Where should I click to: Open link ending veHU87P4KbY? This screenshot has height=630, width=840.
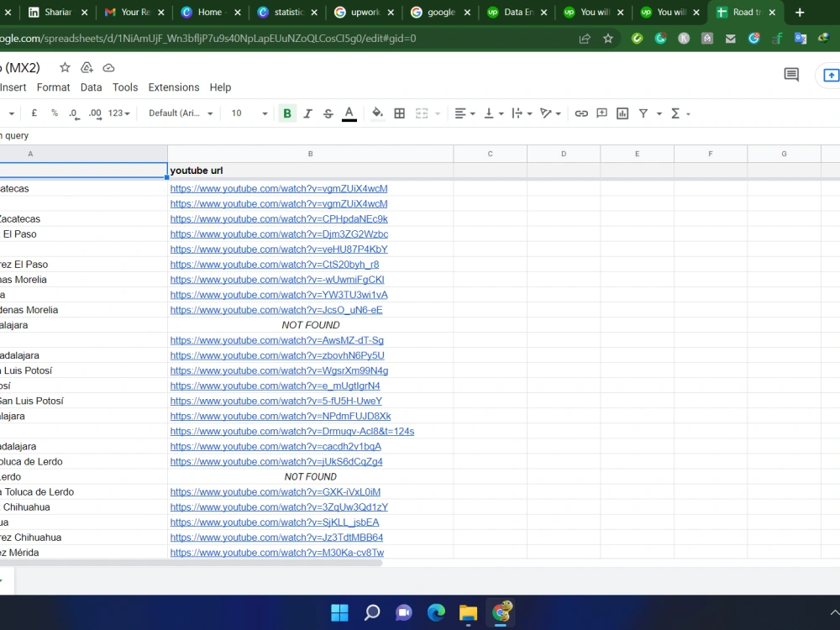click(x=279, y=249)
